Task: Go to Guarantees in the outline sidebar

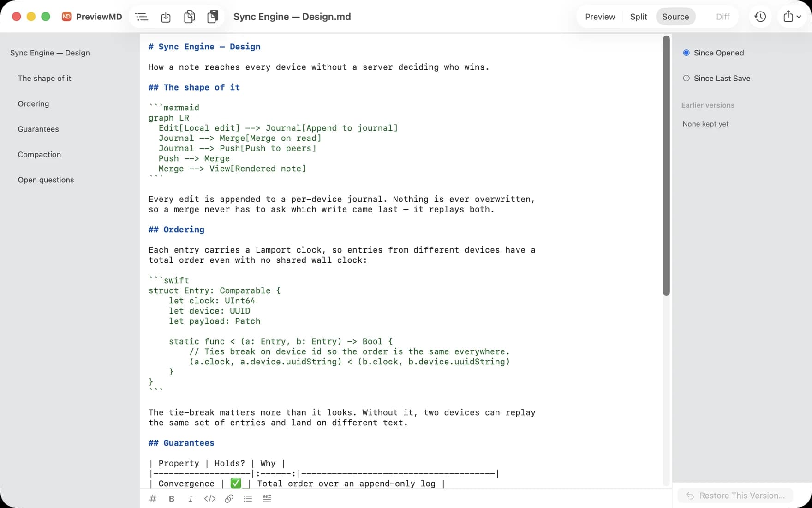Action: (38, 129)
